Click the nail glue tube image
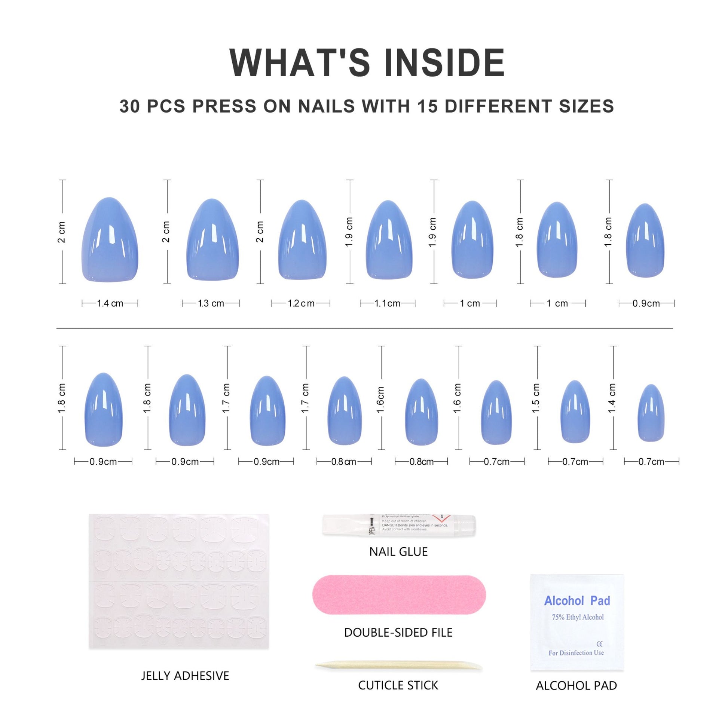 click(399, 524)
